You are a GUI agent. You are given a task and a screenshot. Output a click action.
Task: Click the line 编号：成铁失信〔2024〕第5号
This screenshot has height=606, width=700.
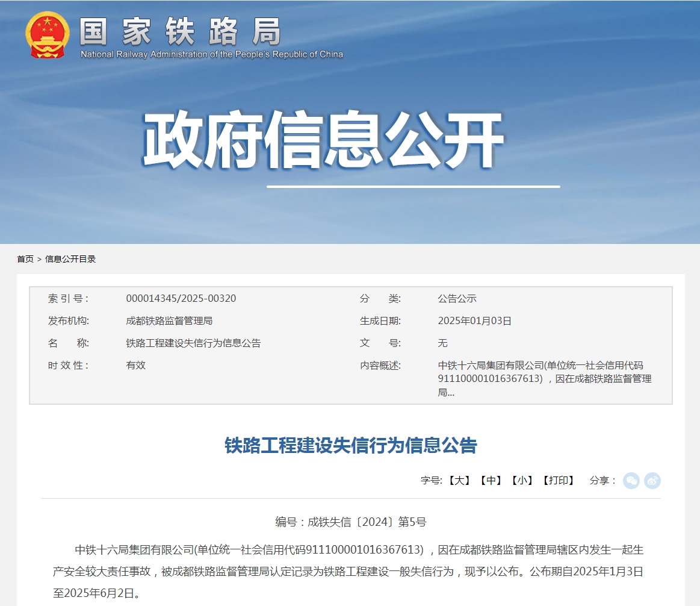click(351, 522)
